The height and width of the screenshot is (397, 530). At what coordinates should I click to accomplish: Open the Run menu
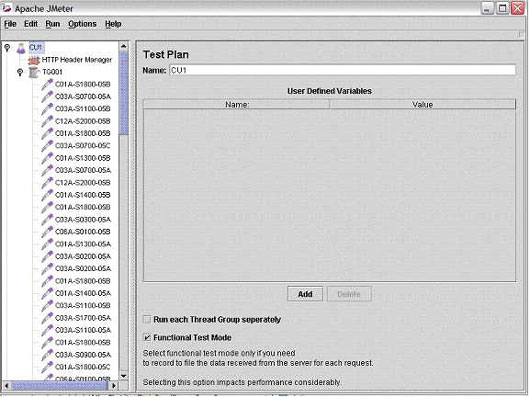pos(52,24)
